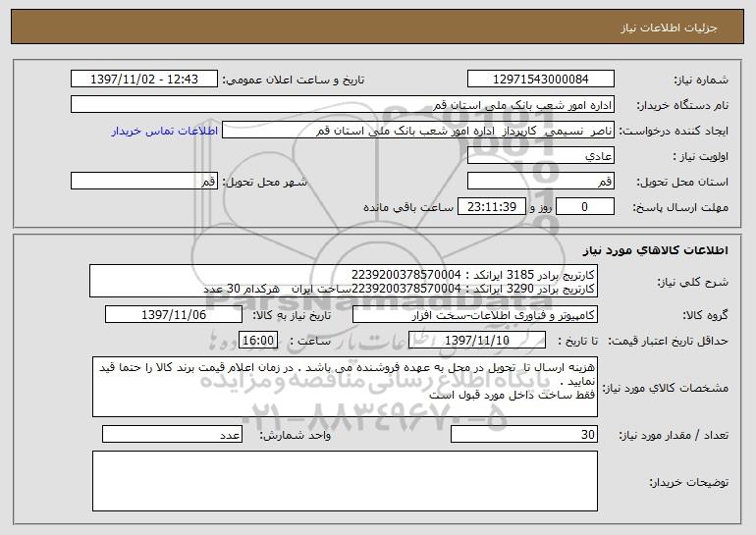Select the priority field showing عادی

[540, 156]
